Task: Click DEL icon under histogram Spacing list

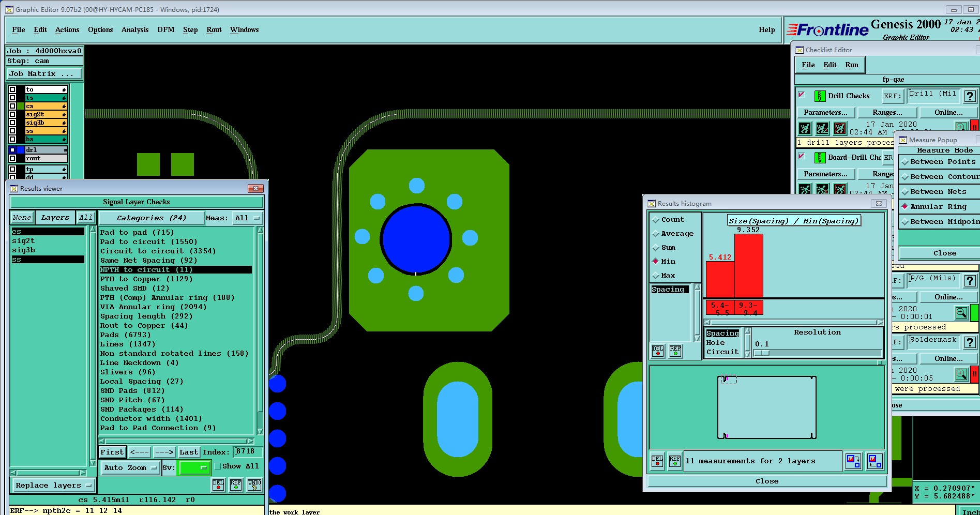Action: click(657, 351)
